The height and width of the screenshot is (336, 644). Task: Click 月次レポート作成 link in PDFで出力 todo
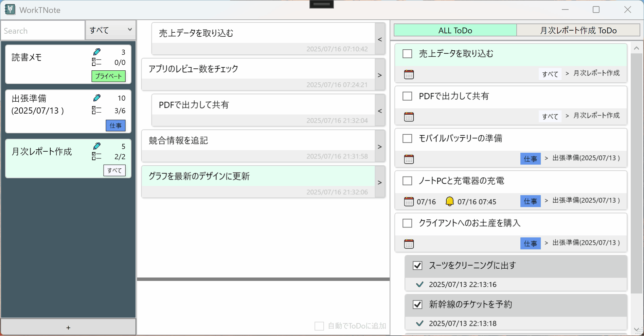(x=596, y=116)
